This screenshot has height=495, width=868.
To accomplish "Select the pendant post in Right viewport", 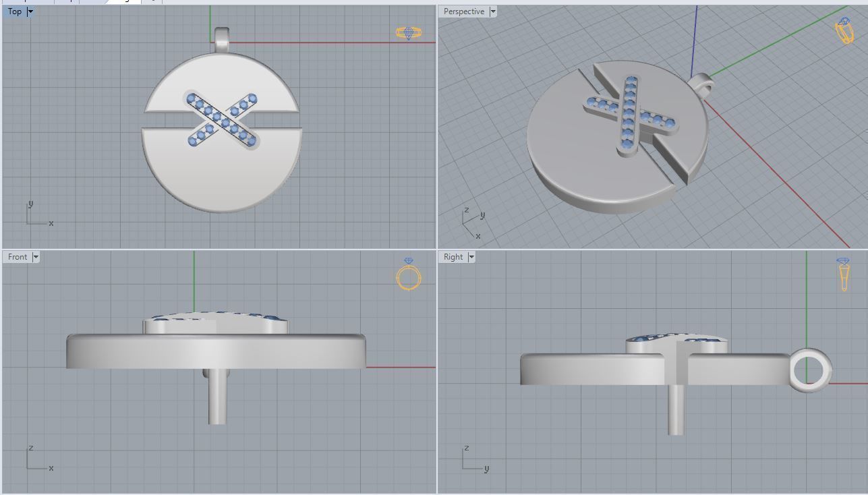I will tap(676, 409).
